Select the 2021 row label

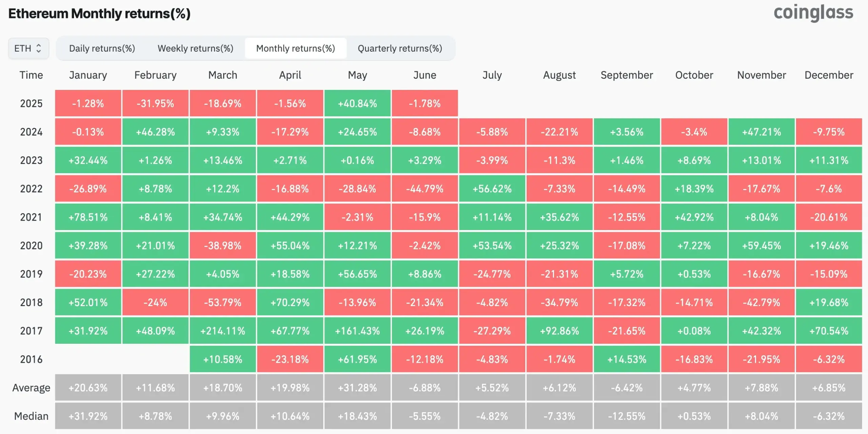coord(31,217)
